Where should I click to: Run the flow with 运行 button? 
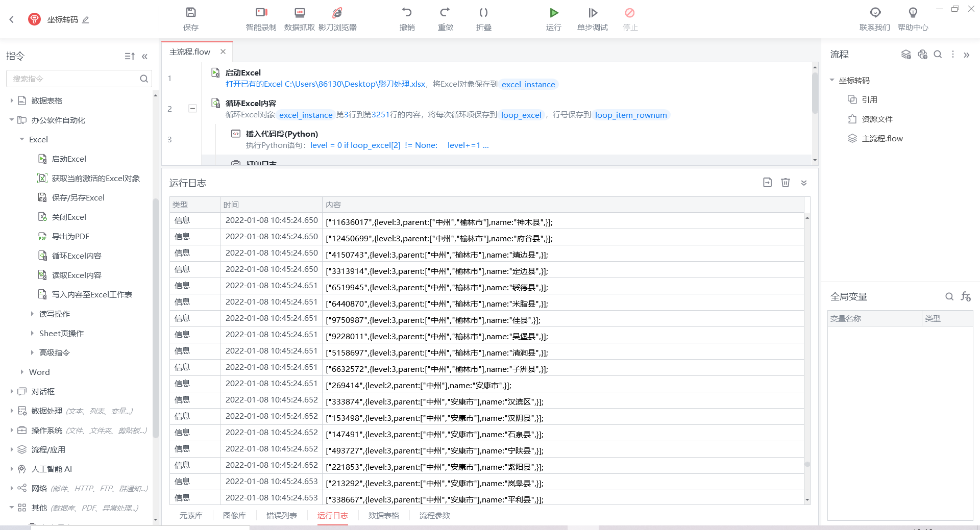(554, 19)
